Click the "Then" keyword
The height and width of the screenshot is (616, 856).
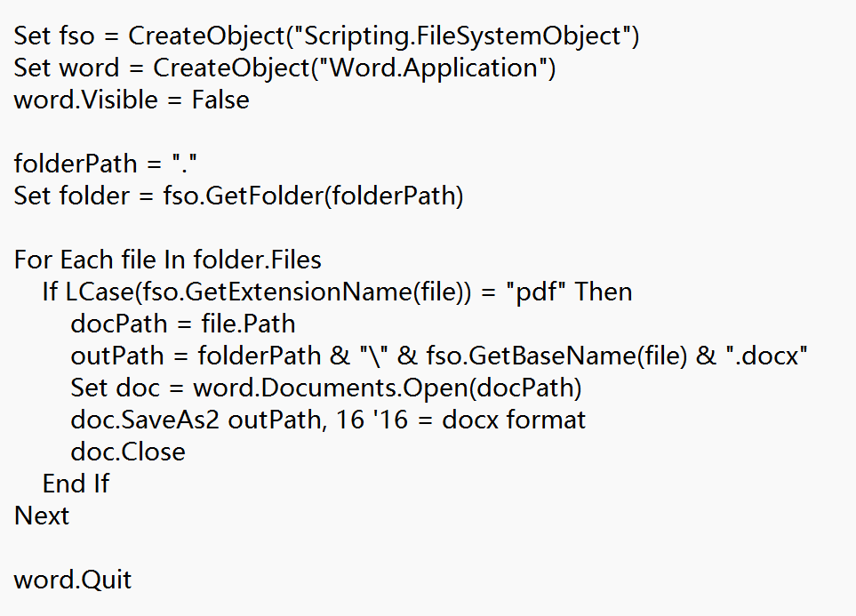(604, 292)
